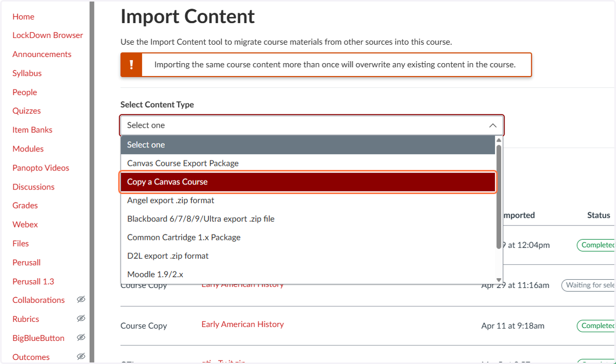616x364 pixels.
Task: Open Panopto Videos
Action: [41, 168]
